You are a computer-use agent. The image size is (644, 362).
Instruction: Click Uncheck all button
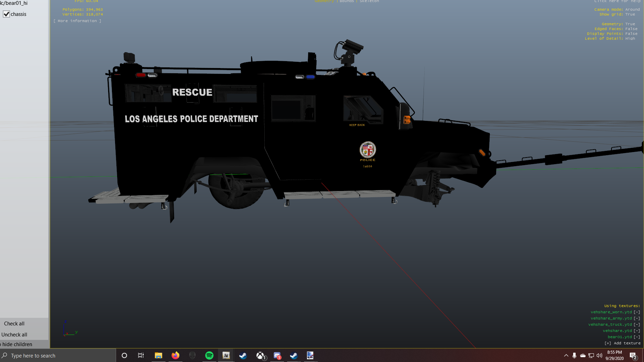pos(14,335)
